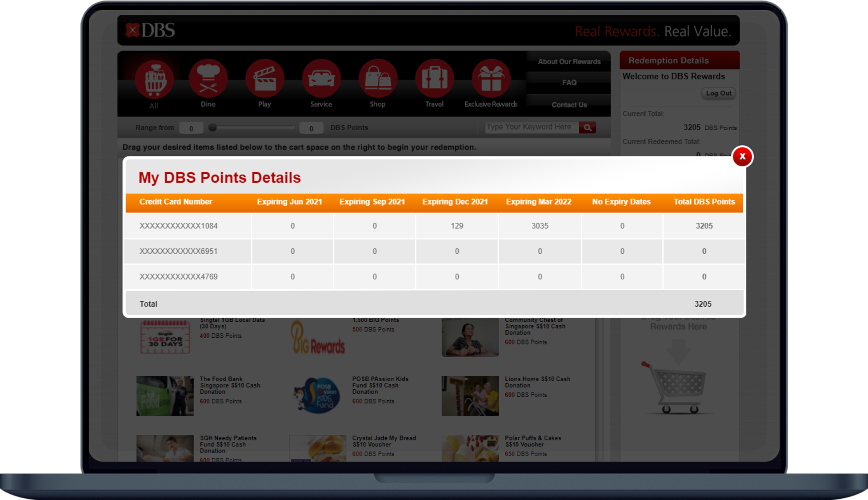Open Exclusive Rewards gift icon
The width and height of the screenshot is (868, 500).
(x=491, y=78)
